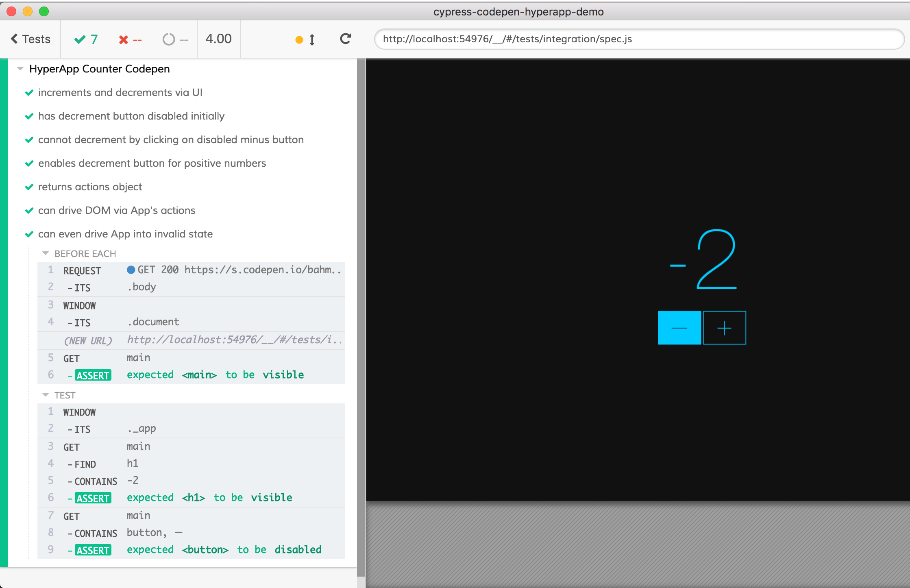Open test 'enables decrement button for positive numbers'
The height and width of the screenshot is (588, 910).
(152, 163)
